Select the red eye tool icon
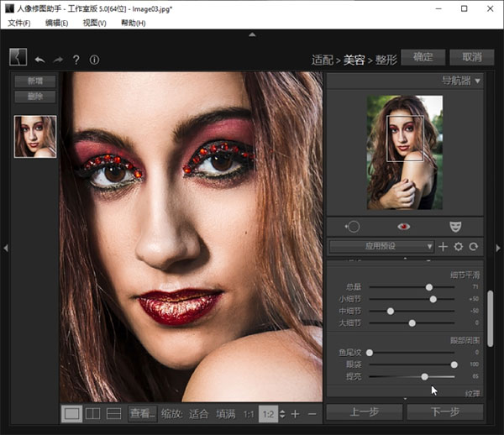Image resolution: width=504 pixels, height=435 pixels. 403,226
